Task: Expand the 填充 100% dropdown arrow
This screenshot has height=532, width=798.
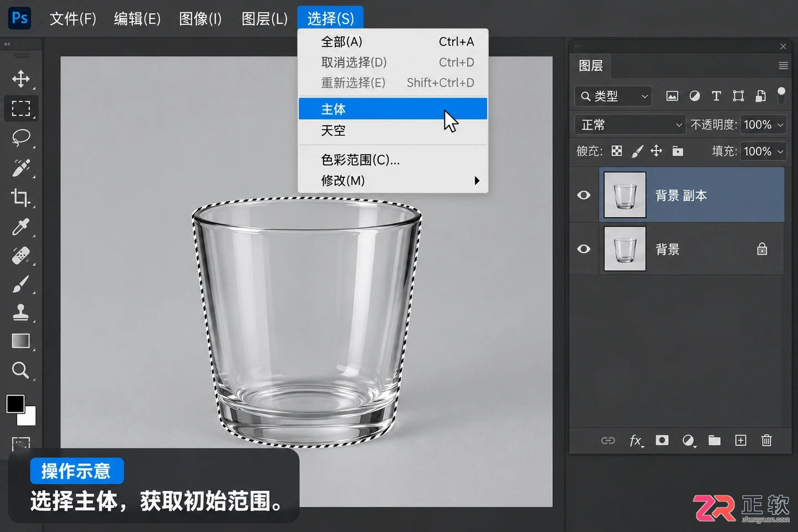Action: [780, 151]
